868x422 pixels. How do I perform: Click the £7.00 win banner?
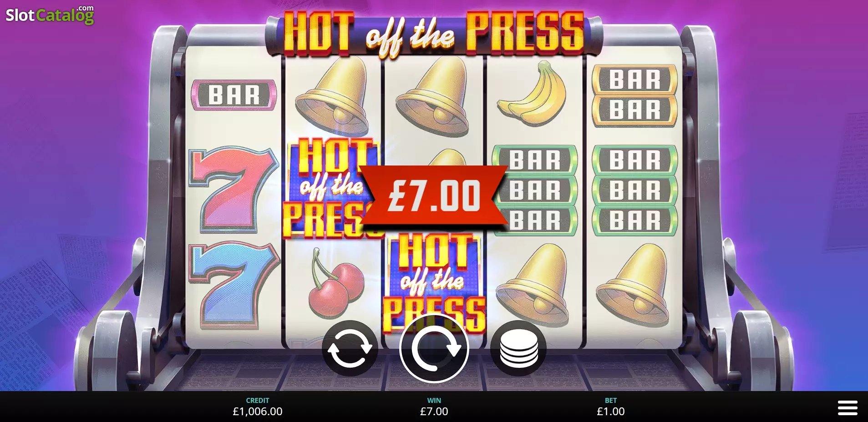[434, 196]
